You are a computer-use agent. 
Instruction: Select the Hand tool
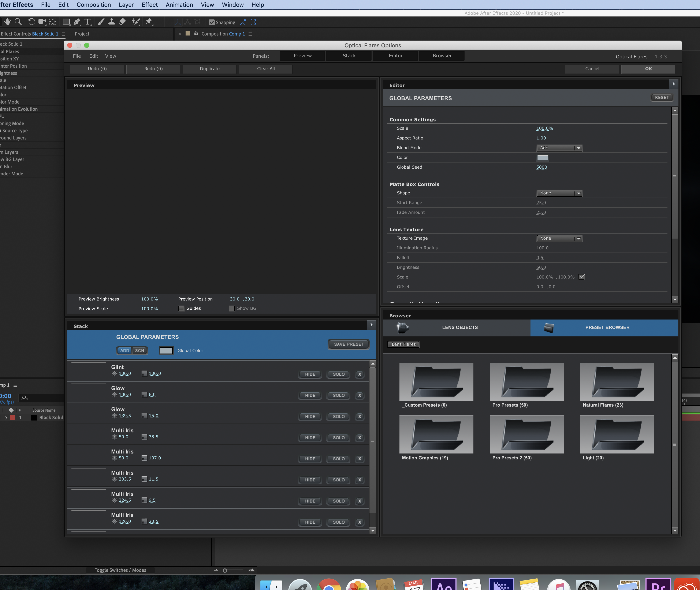coord(7,22)
